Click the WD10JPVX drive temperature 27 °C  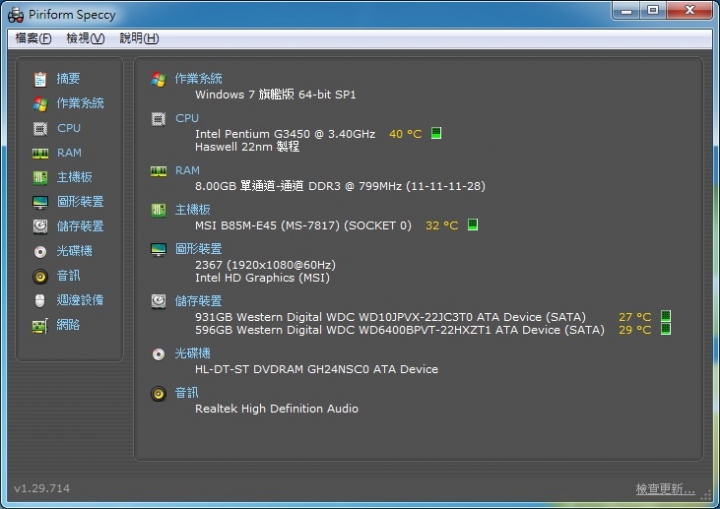[x=635, y=317]
